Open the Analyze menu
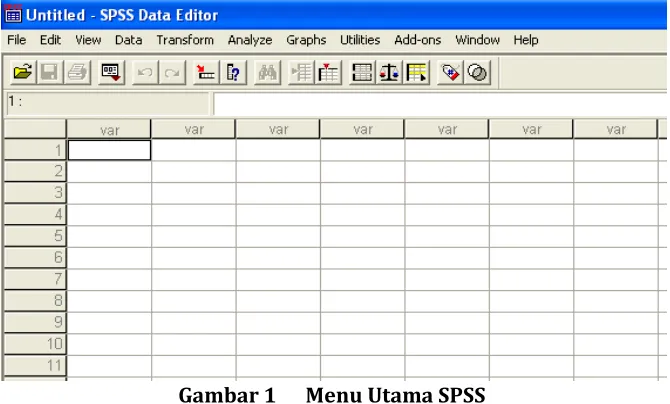Image resolution: width=670 pixels, height=404 pixels. click(250, 40)
